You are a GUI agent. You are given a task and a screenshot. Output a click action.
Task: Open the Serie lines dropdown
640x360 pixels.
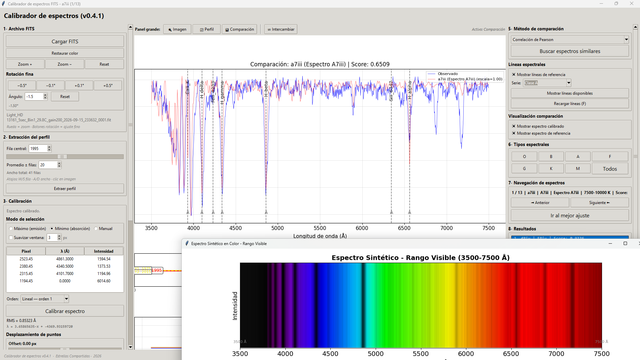tap(547, 82)
